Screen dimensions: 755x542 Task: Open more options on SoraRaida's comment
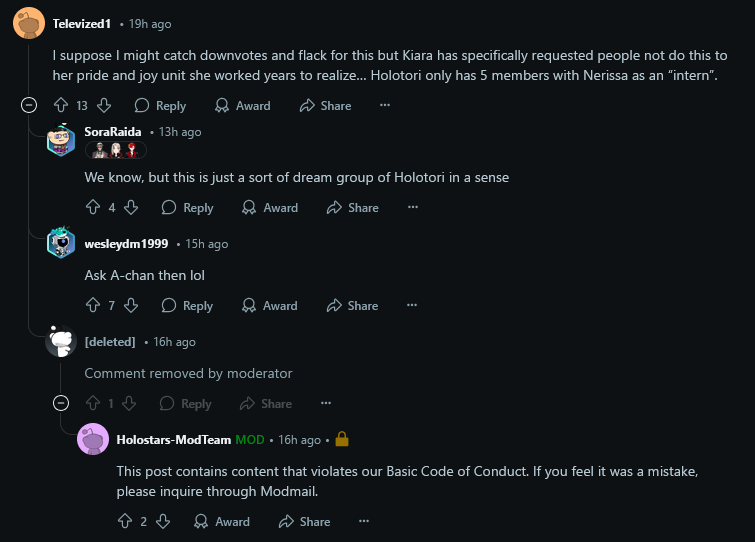[x=412, y=207]
